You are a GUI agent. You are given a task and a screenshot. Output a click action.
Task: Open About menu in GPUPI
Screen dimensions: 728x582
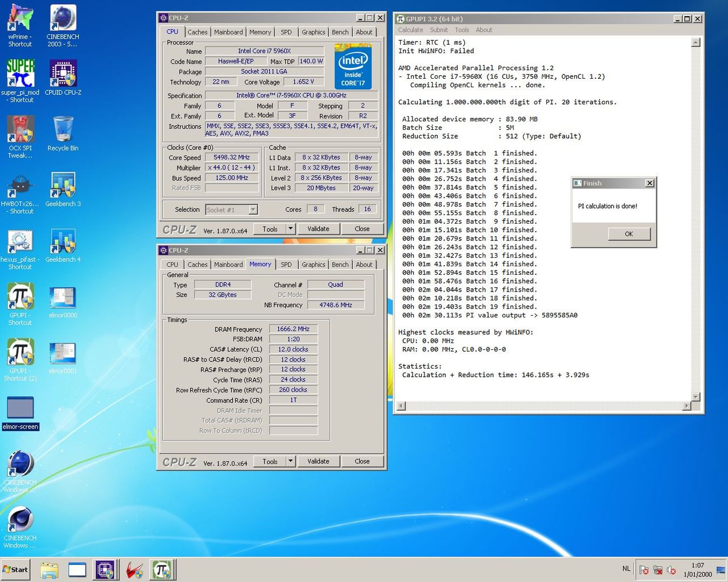pos(484,30)
